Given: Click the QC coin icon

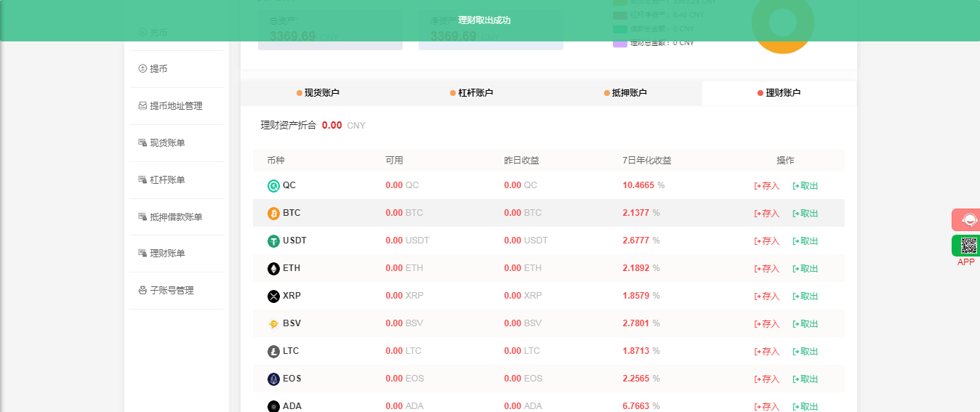Looking at the screenshot, I should (273, 186).
